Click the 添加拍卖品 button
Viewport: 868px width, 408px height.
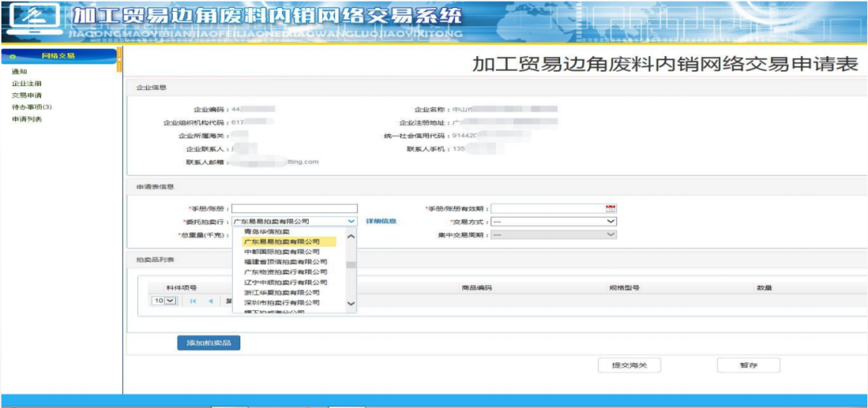tap(209, 343)
